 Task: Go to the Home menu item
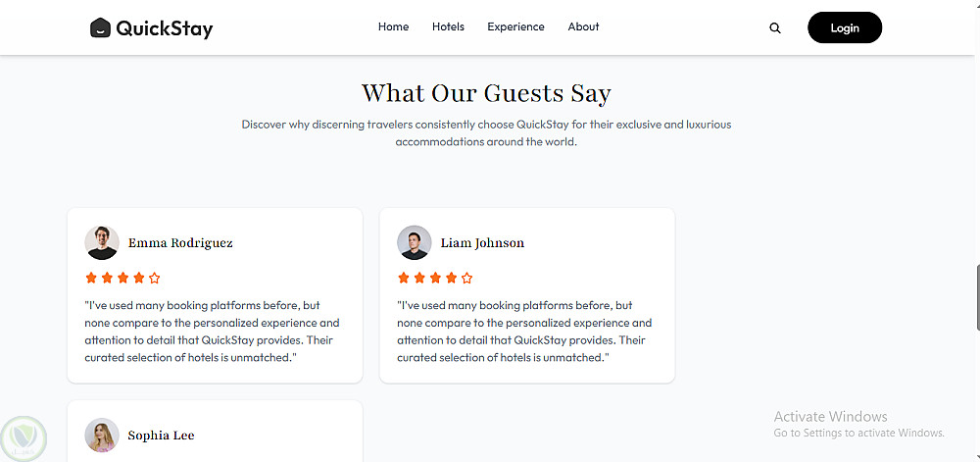pos(393,26)
